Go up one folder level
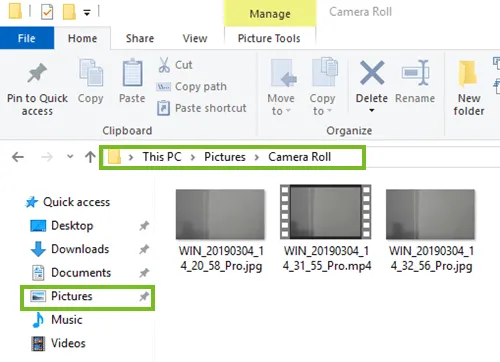Image resolution: width=500 pixels, height=362 pixels. [90, 157]
